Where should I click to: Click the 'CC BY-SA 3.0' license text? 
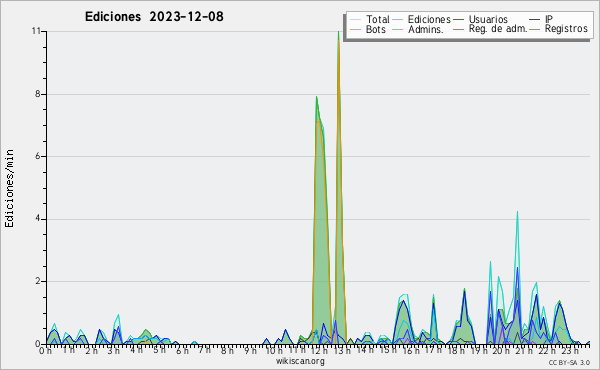tap(569, 362)
